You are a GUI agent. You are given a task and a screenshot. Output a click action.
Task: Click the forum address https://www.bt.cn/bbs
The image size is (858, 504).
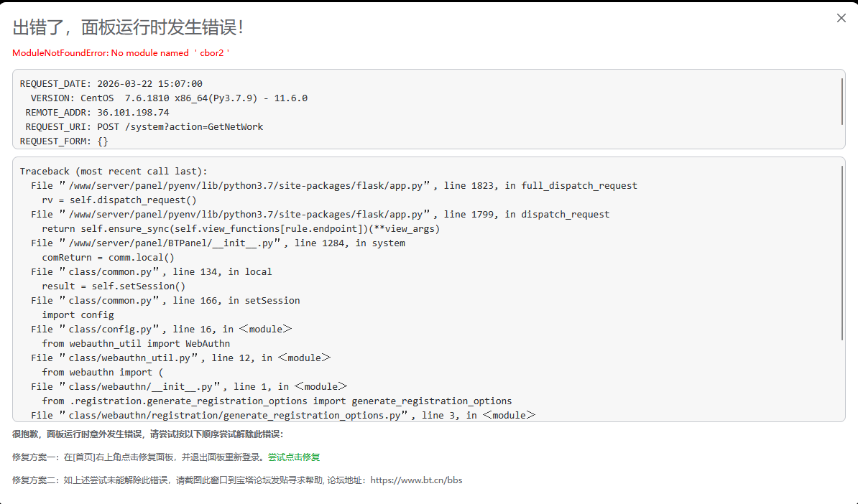click(x=416, y=480)
